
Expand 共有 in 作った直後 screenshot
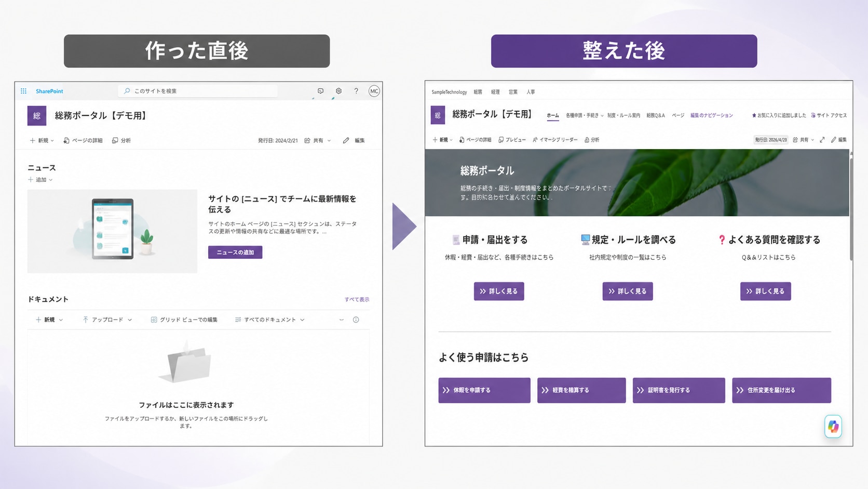pyautogui.click(x=318, y=140)
